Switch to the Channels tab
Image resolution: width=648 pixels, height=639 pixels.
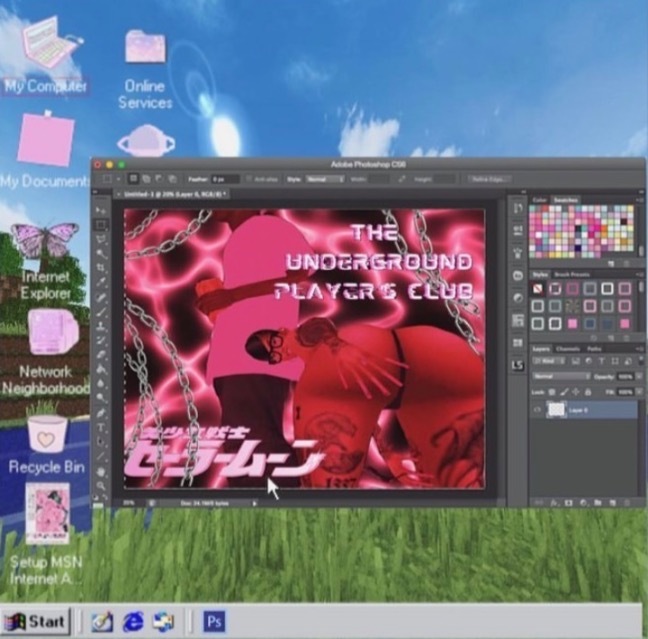pos(567,348)
